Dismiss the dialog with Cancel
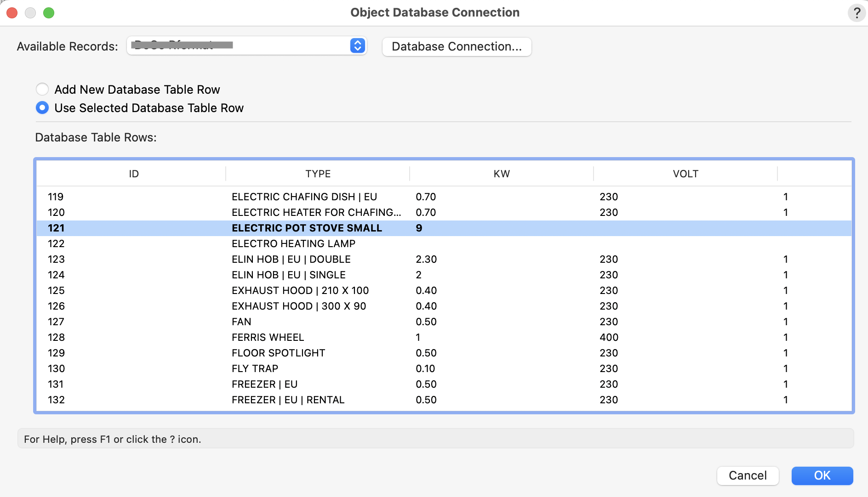This screenshot has width=868, height=497. [748, 476]
